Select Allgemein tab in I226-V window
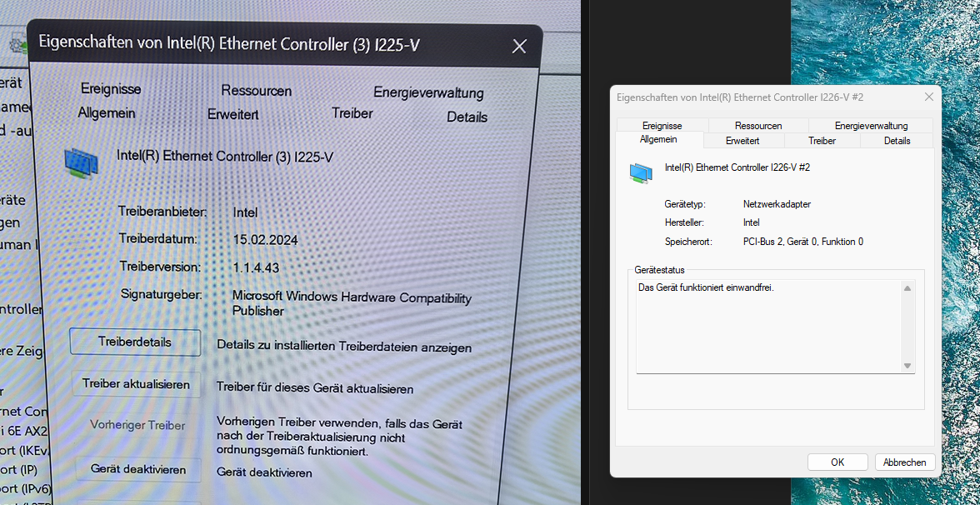The height and width of the screenshot is (505, 980). click(x=658, y=140)
